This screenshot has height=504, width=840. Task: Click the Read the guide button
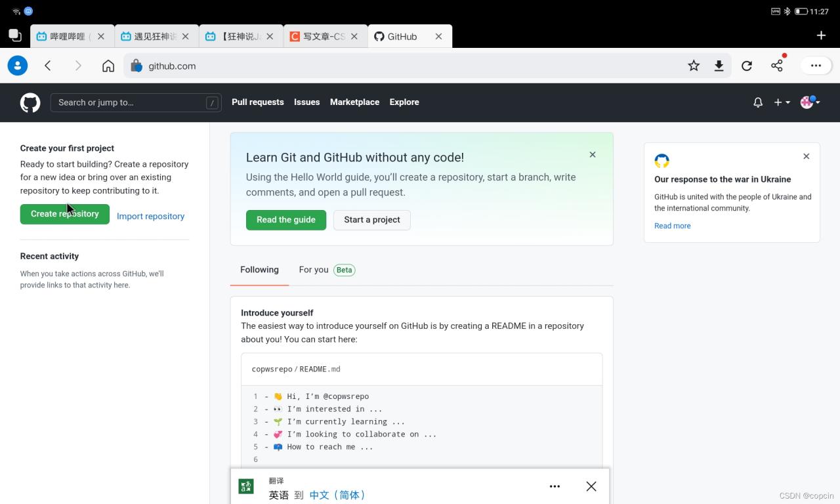tap(286, 220)
